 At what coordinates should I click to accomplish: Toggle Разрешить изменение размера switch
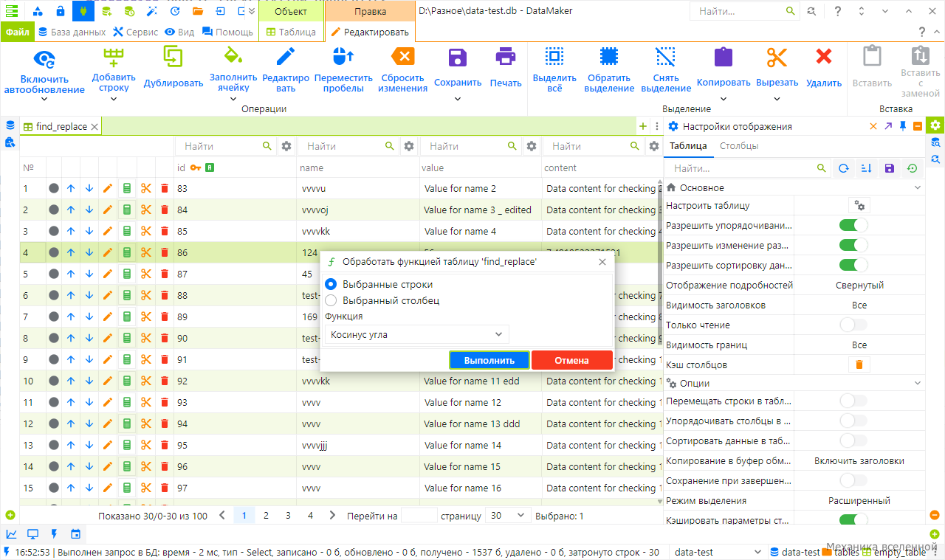tap(853, 245)
